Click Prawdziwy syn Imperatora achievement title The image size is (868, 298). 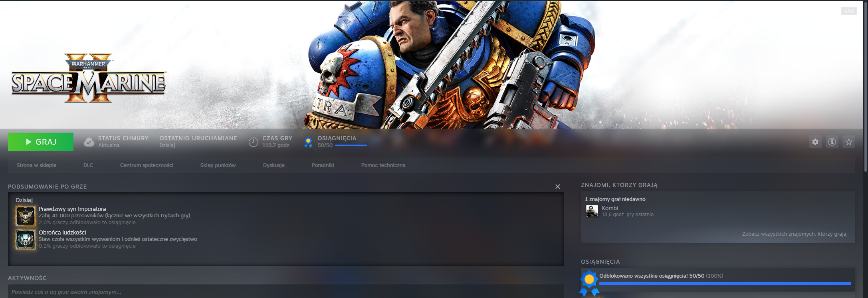click(72, 209)
